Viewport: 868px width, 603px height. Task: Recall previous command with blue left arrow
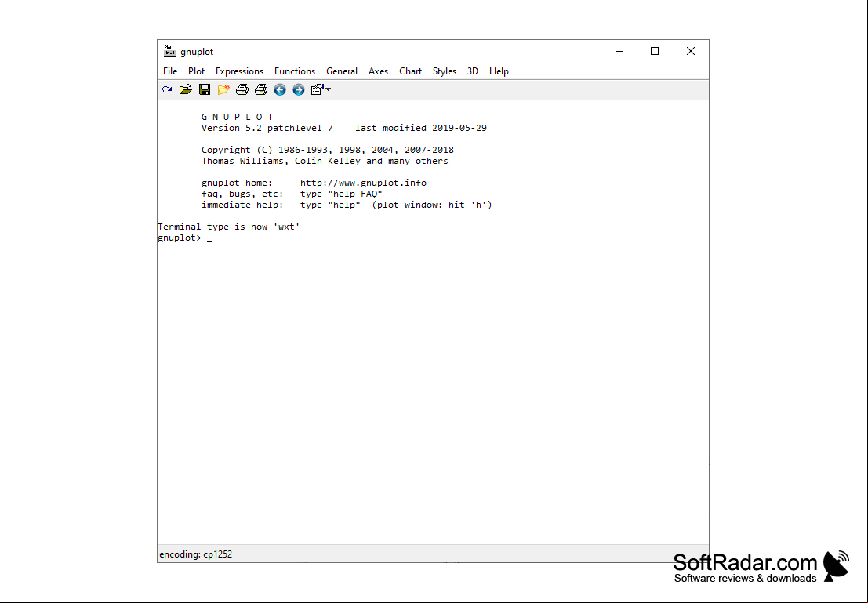[x=280, y=89]
